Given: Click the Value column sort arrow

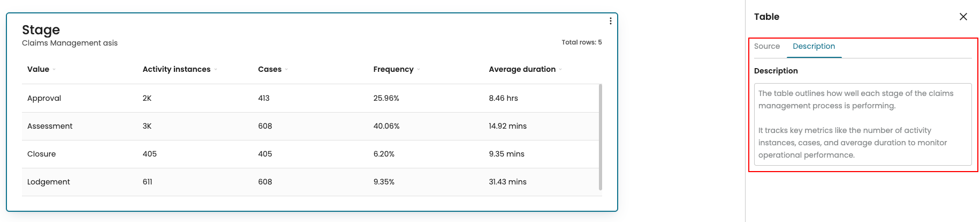Looking at the screenshot, I should [54, 70].
